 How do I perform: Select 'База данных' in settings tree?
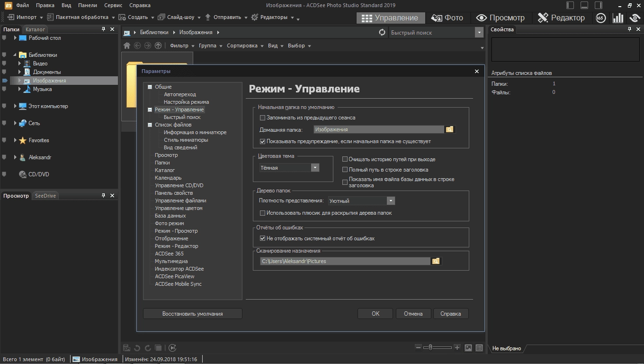point(170,216)
